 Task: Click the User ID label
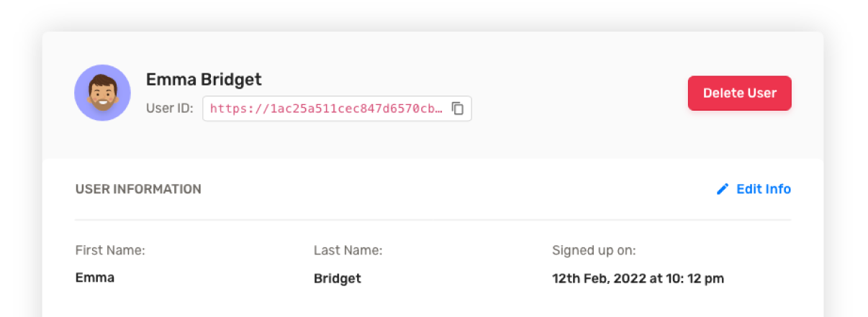pos(170,109)
